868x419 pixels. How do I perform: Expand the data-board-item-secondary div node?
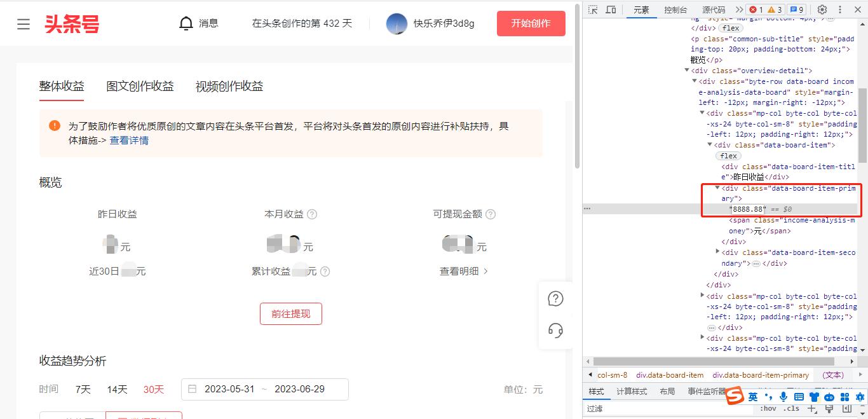(x=718, y=252)
